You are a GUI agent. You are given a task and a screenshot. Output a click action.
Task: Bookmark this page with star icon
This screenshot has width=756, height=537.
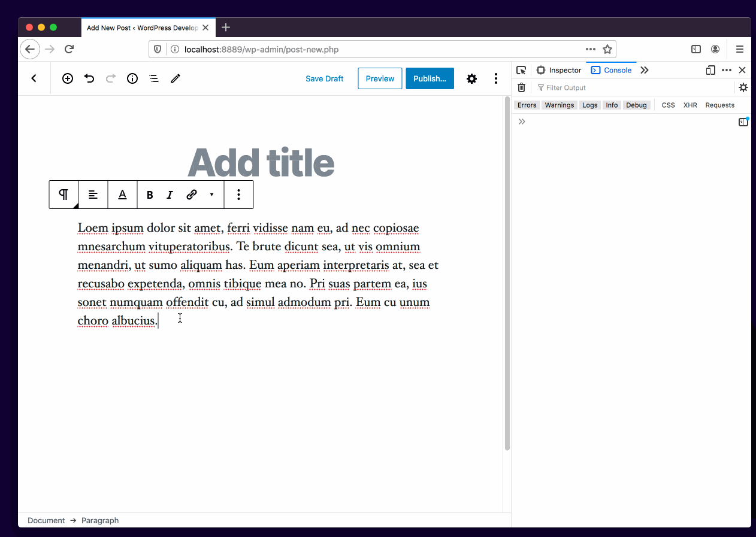(x=607, y=49)
